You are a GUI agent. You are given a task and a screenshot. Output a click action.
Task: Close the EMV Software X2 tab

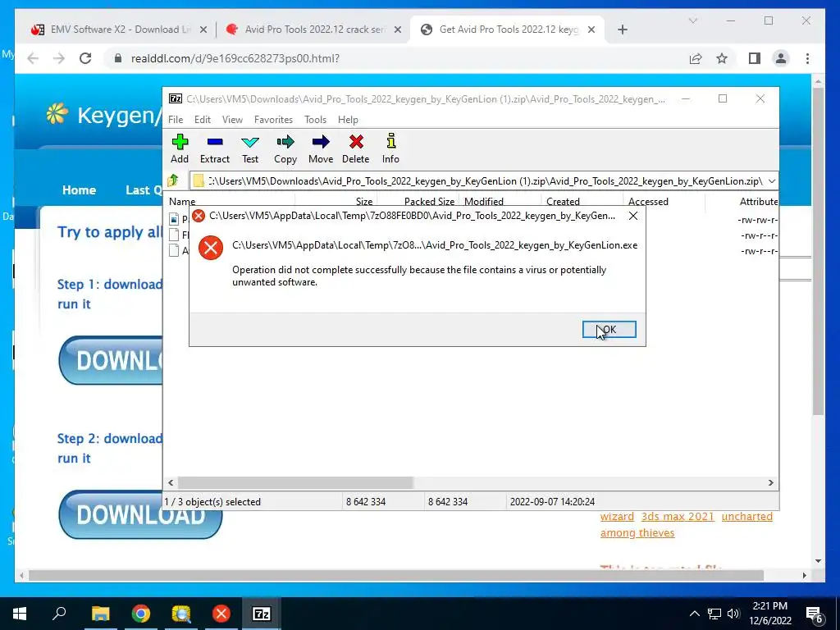pyautogui.click(x=203, y=30)
